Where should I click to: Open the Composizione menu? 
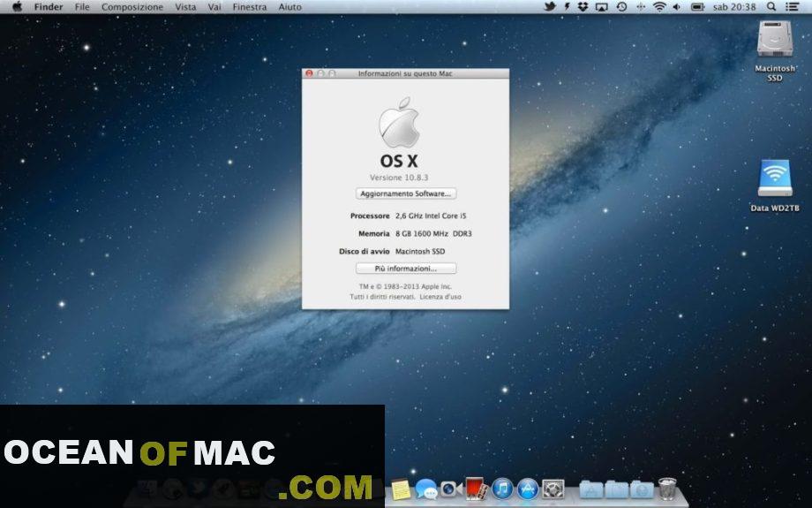pos(132,7)
